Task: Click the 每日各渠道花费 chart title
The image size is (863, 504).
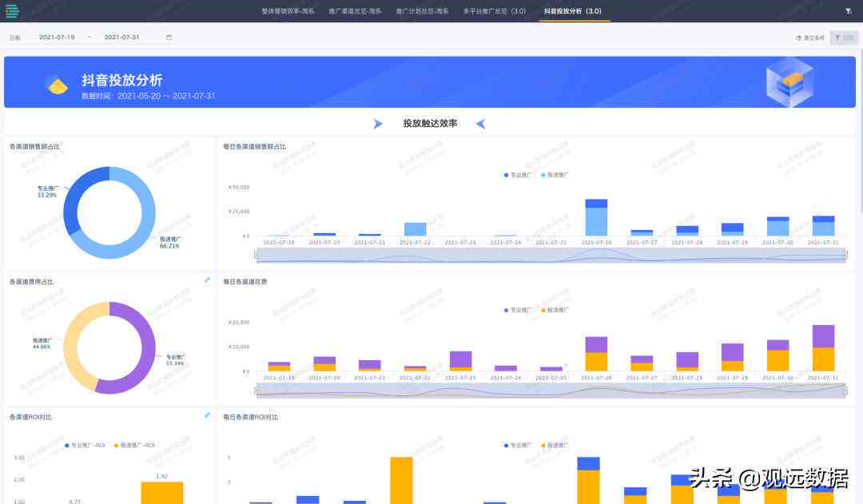Action: tap(245, 282)
